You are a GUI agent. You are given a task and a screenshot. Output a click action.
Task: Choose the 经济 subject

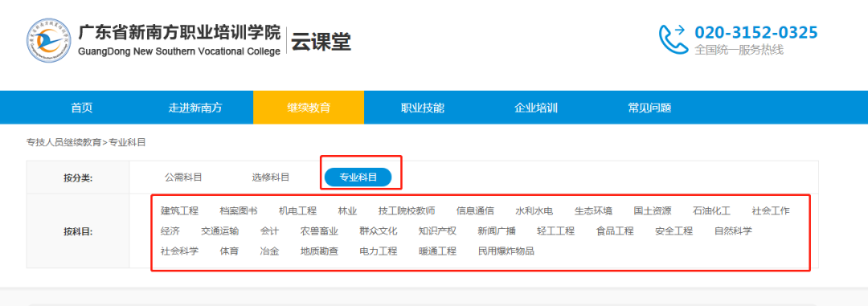pyautogui.click(x=170, y=231)
